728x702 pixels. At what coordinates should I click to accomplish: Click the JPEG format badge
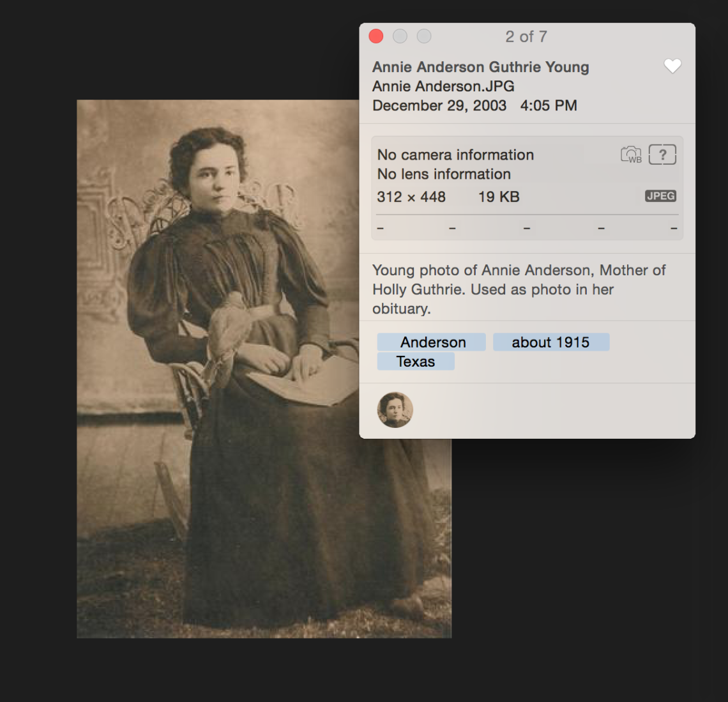(x=660, y=196)
